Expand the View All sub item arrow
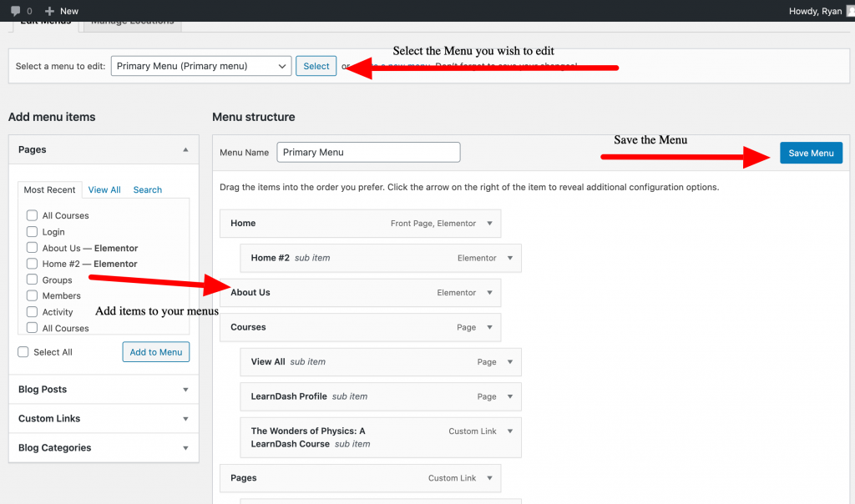855x504 pixels. 509,362
